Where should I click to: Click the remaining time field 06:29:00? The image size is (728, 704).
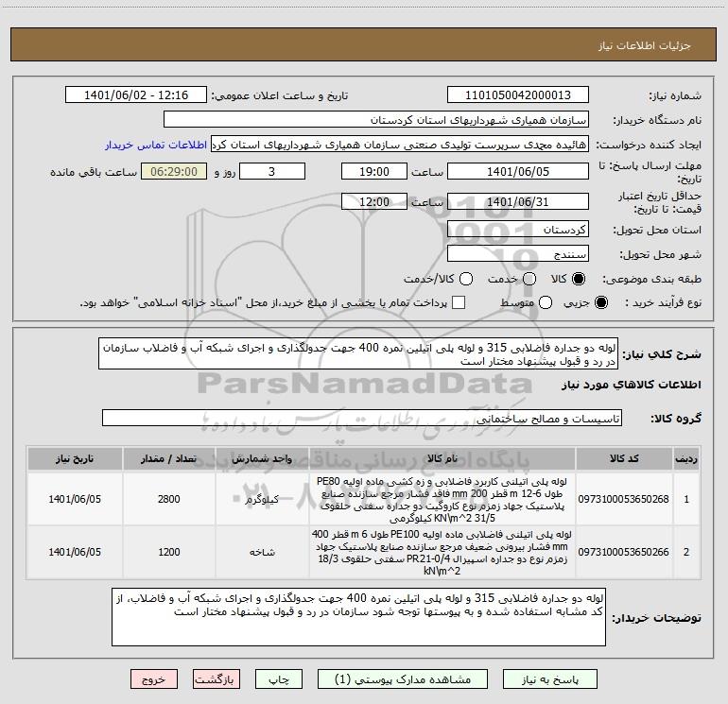(174, 171)
